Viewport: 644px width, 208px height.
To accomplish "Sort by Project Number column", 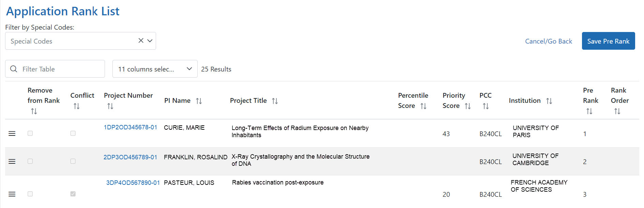I will click(x=110, y=106).
